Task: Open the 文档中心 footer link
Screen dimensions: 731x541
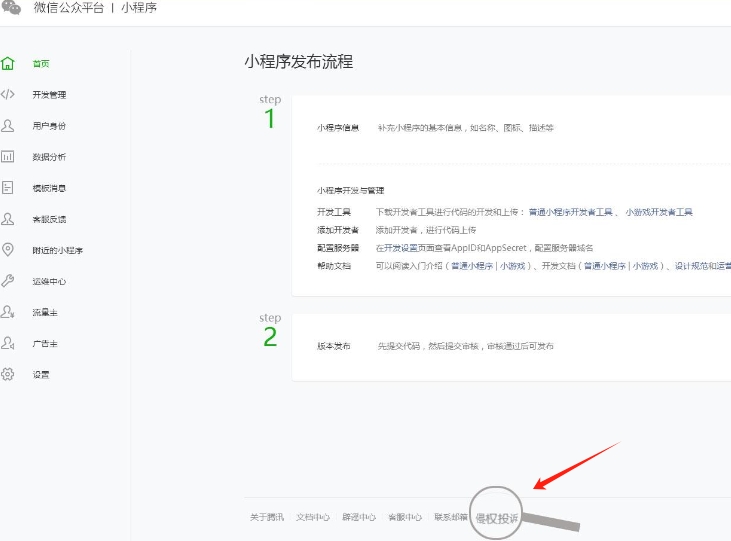Action: [313, 518]
